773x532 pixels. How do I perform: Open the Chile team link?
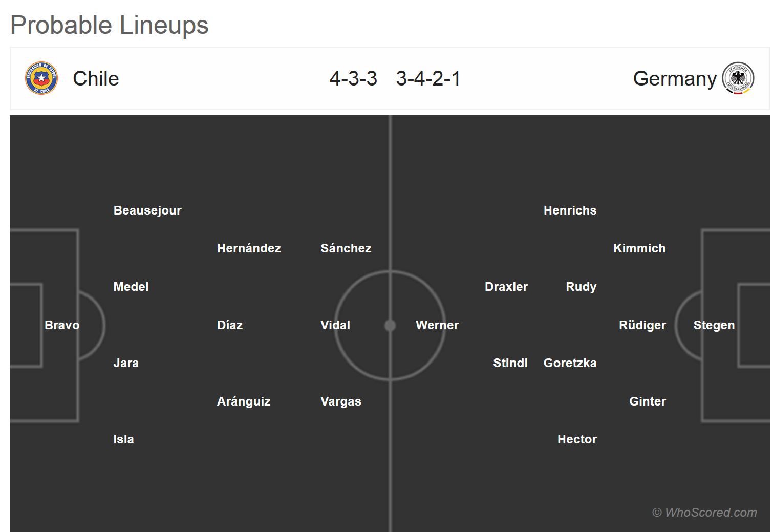pyautogui.click(x=96, y=78)
